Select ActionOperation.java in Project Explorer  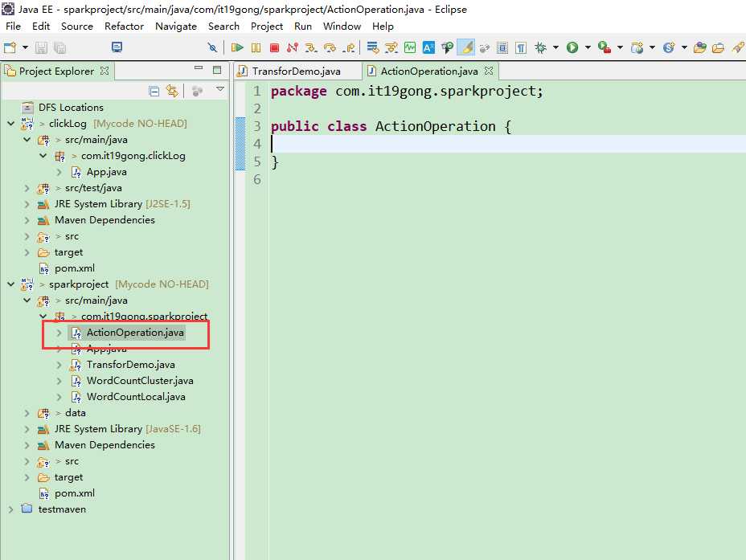pos(135,333)
